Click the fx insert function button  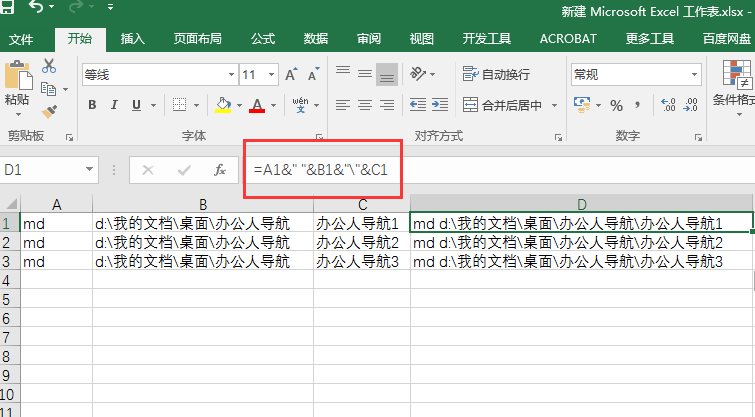[x=220, y=170]
